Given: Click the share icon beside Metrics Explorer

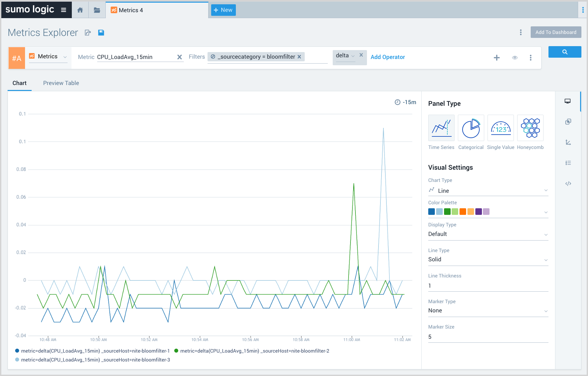Looking at the screenshot, I should (x=88, y=33).
